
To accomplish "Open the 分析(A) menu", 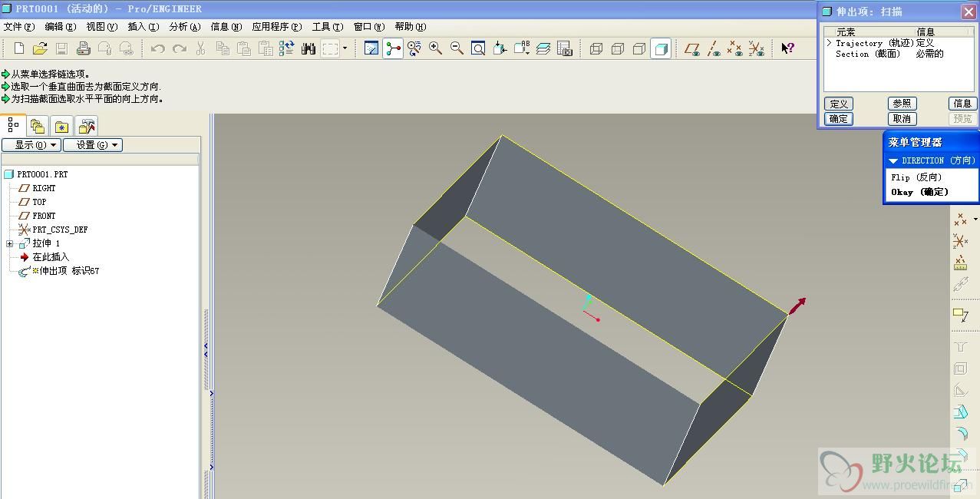I will pyautogui.click(x=184, y=26).
